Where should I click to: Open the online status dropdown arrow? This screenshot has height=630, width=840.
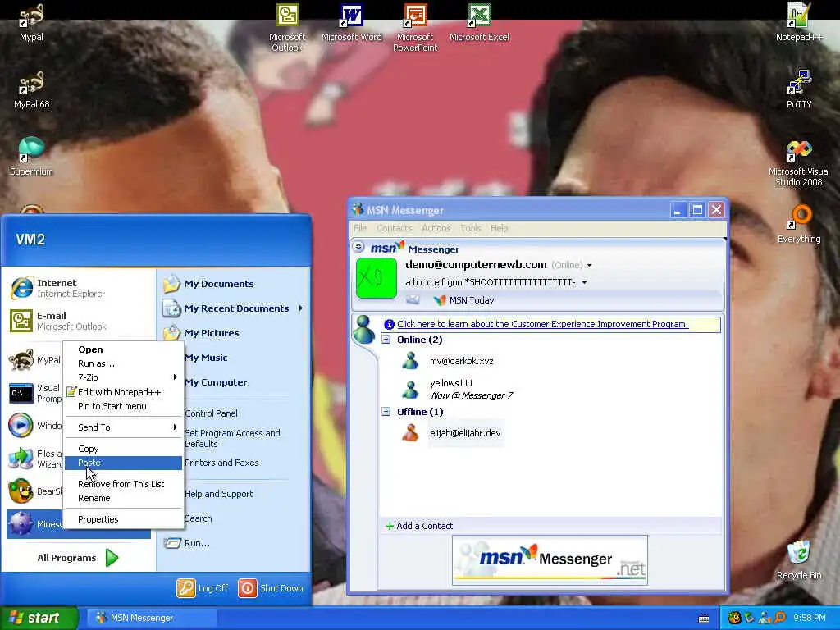point(589,265)
